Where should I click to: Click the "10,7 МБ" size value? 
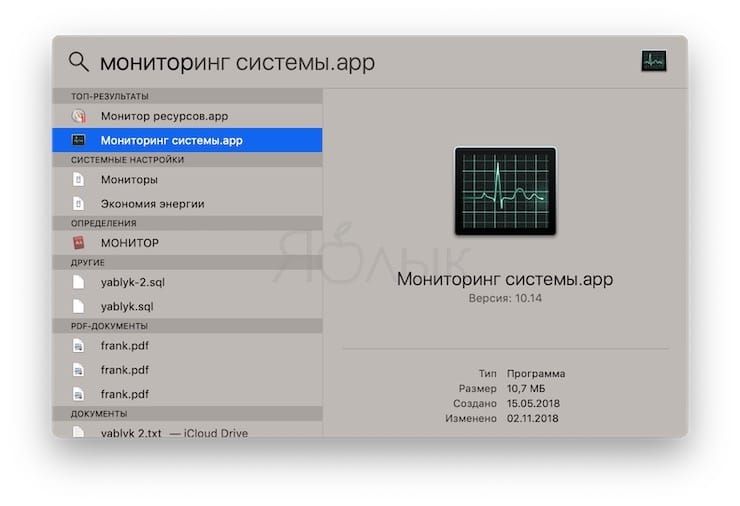tap(526, 388)
